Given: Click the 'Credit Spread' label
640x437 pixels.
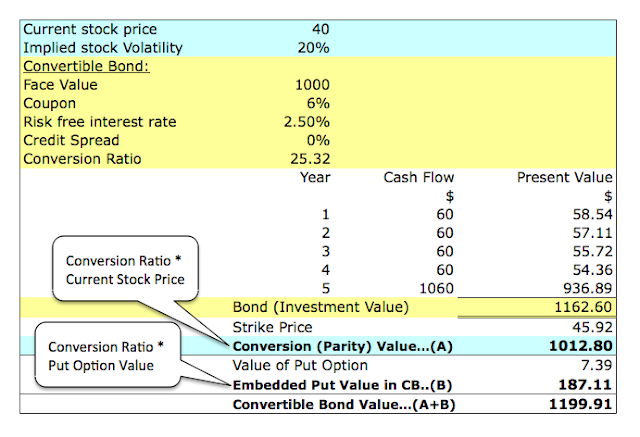Looking at the screenshot, I should 71,140.
